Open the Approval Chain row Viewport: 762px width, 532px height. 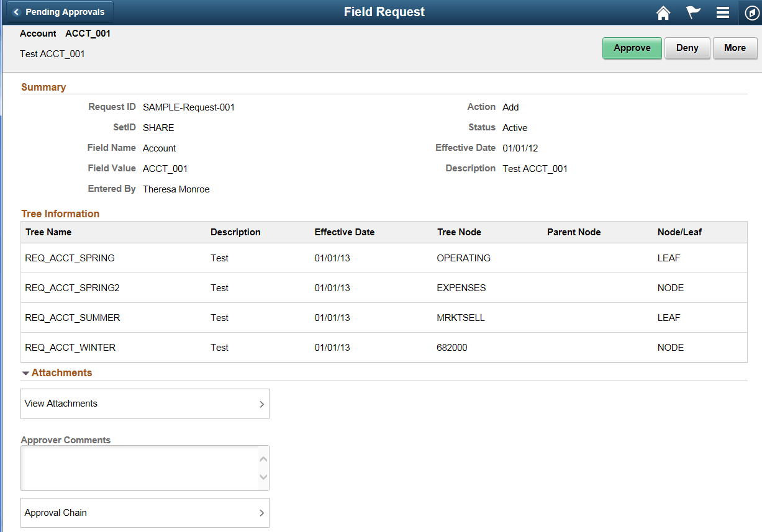tap(145, 513)
